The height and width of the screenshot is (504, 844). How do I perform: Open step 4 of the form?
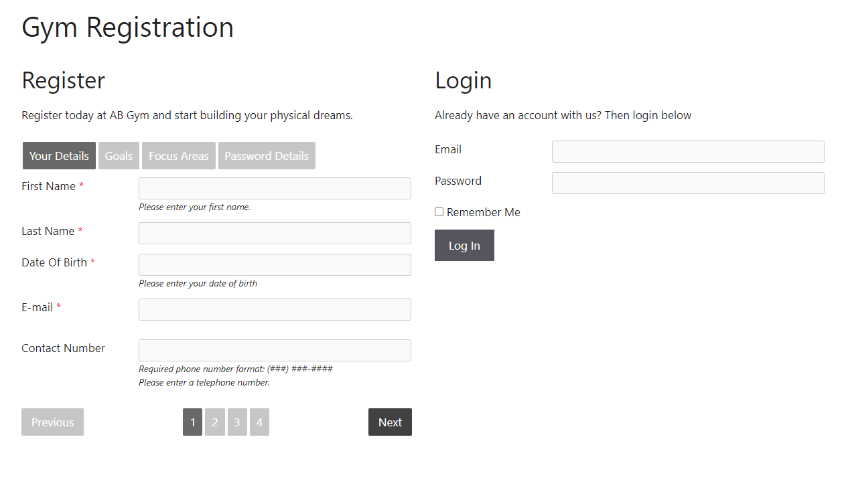(x=259, y=422)
